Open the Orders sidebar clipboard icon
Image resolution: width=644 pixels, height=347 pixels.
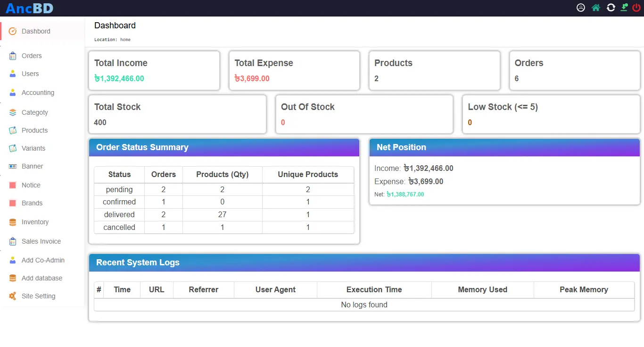pyautogui.click(x=13, y=56)
